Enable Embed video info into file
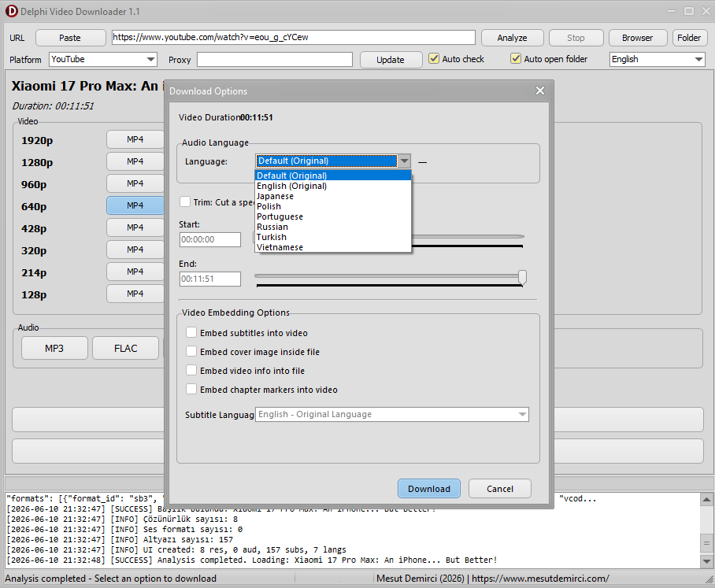 pyautogui.click(x=191, y=371)
